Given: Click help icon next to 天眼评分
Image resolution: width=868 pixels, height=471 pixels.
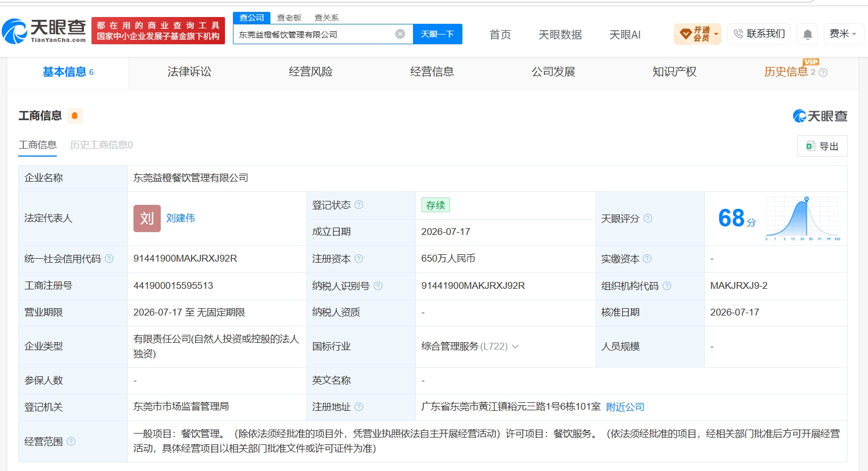Looking at the screenshot, I should click(x=648, y=218).
